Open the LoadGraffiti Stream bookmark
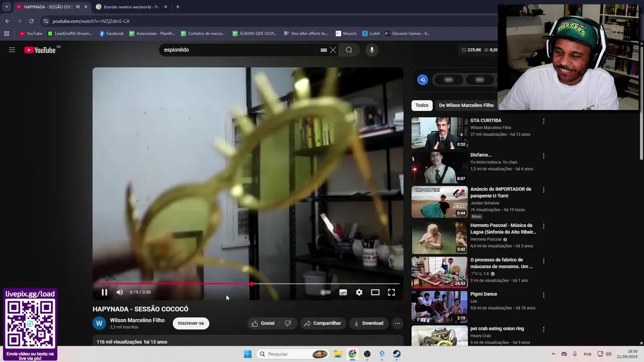The image size is (644, 362). 70,34
